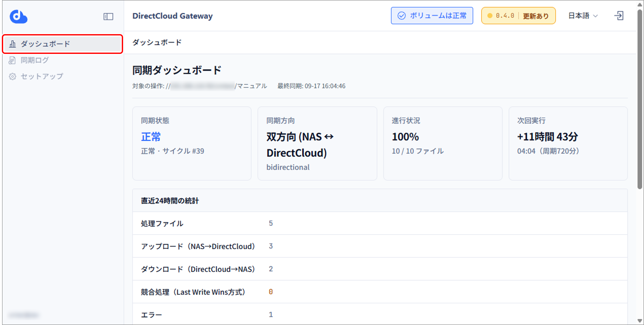Click the DirectCloud Gateway title
Screen dimensions: 644x325
173,16
